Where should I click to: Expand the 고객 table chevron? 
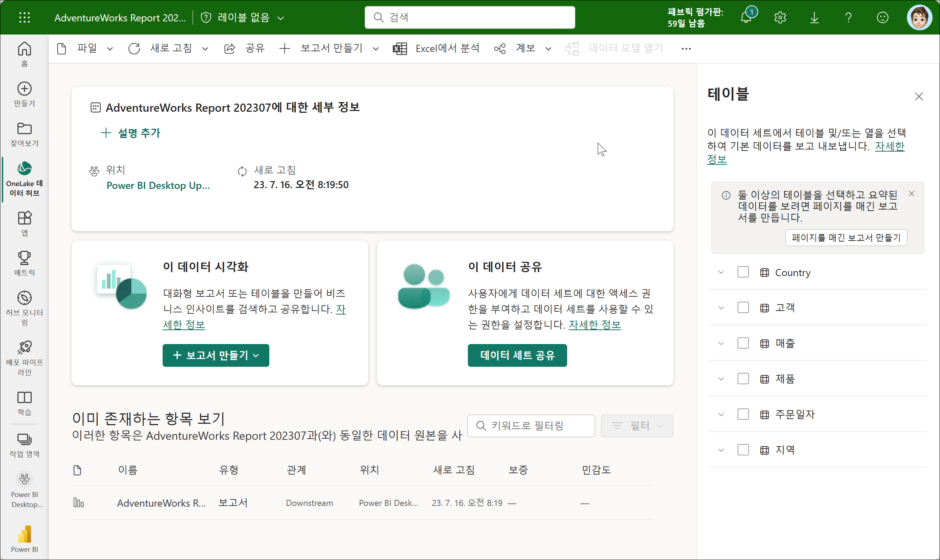coord(721,307)
